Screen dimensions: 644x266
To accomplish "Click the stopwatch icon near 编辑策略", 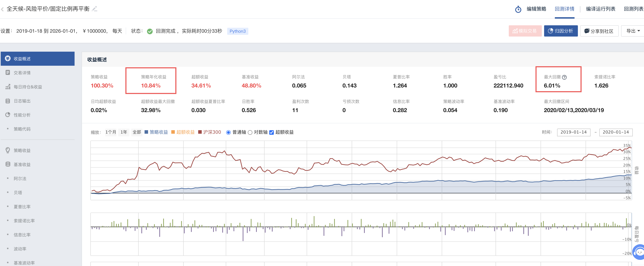I will pos(518,9).
